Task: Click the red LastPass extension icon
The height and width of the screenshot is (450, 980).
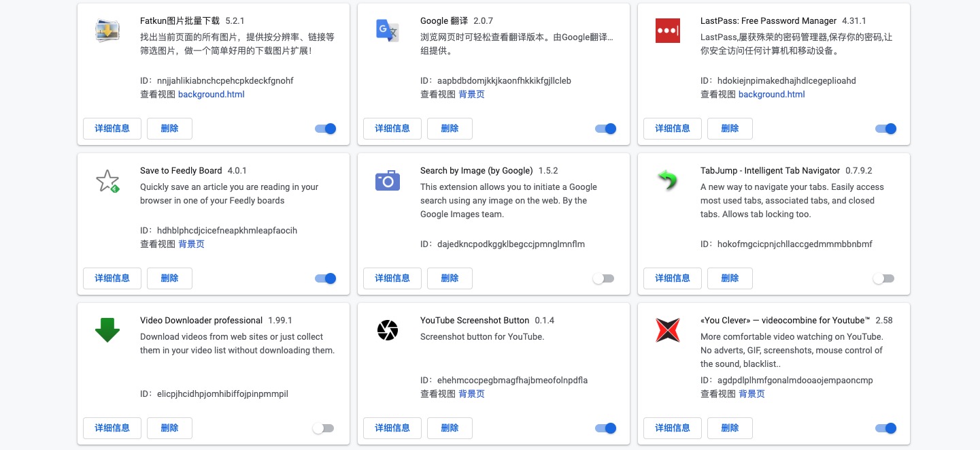Action: 667,31
